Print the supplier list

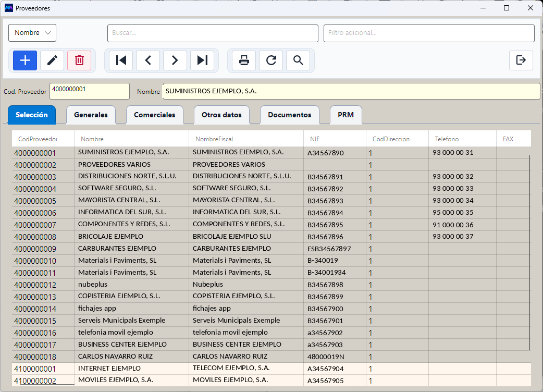click(x=244, y=60)
